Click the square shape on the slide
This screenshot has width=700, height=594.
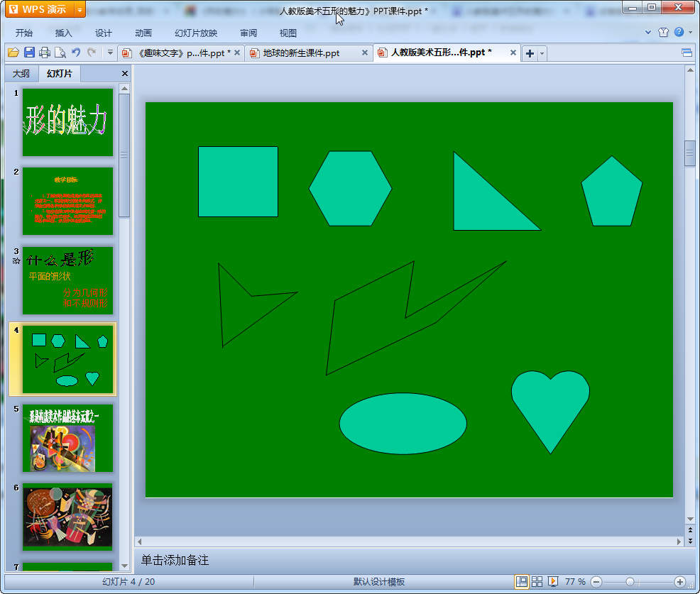pyautogui.click(x=238, y=182)
